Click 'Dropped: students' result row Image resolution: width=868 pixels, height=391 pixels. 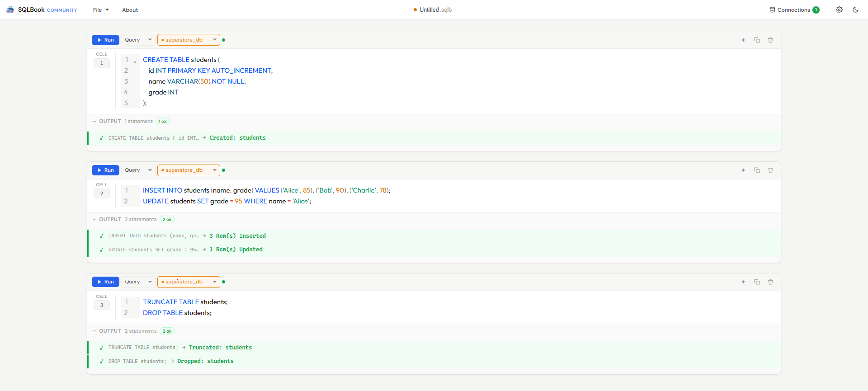click(x=434, y=361)
